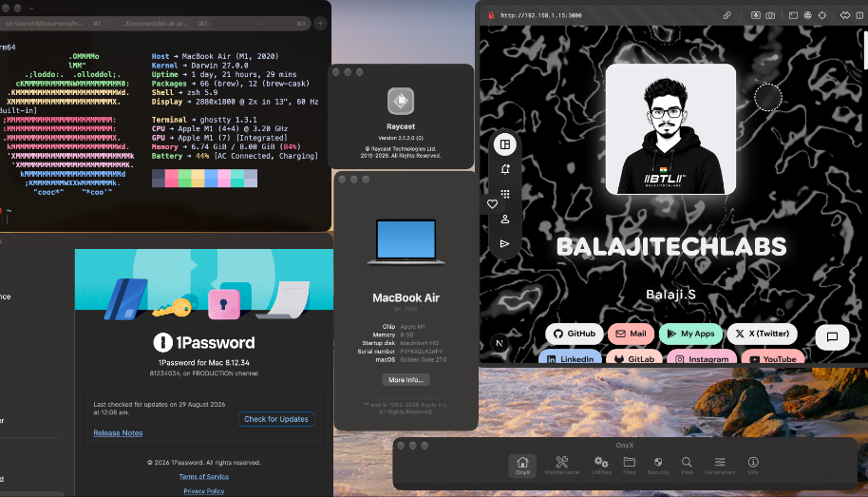Viewport: 868px width, 497px height.
Task: Click the picture-in-picture icon in browser toolbar
Action: [x=756, y=15]
